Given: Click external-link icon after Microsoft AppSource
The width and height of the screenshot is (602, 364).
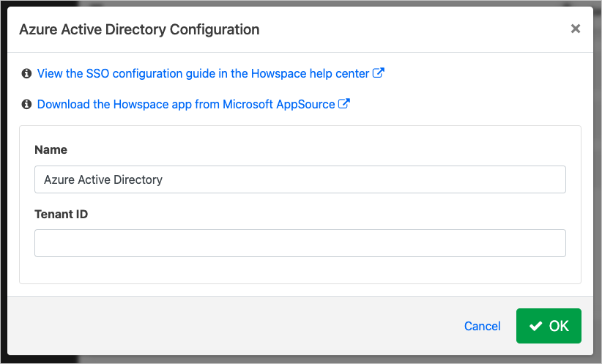Looking at the screenshot, I should [x=343, y=104].
